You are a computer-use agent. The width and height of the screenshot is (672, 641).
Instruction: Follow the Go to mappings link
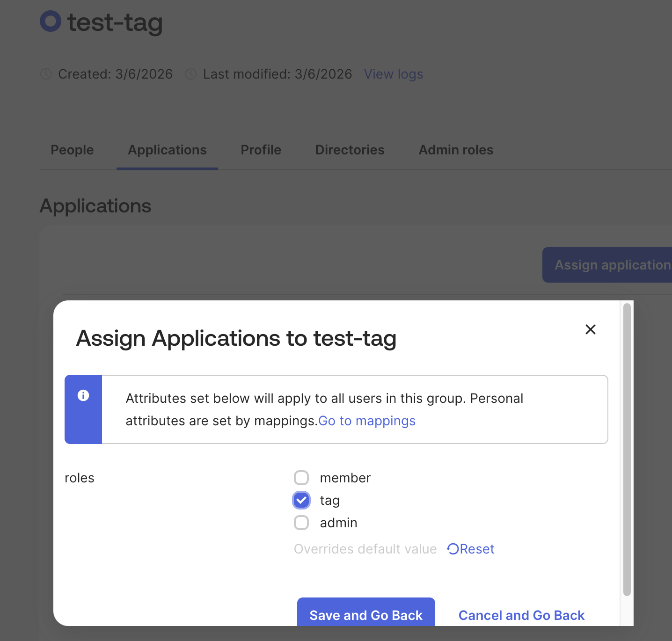366,421
